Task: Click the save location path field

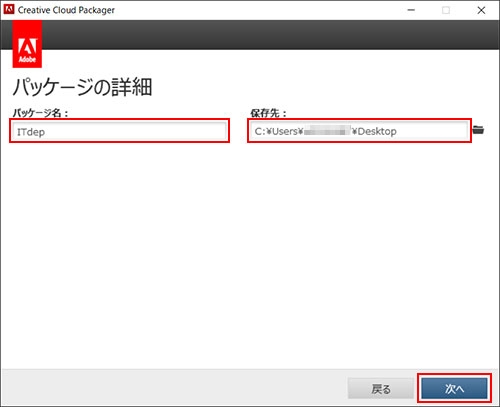Action: [359, 131]
